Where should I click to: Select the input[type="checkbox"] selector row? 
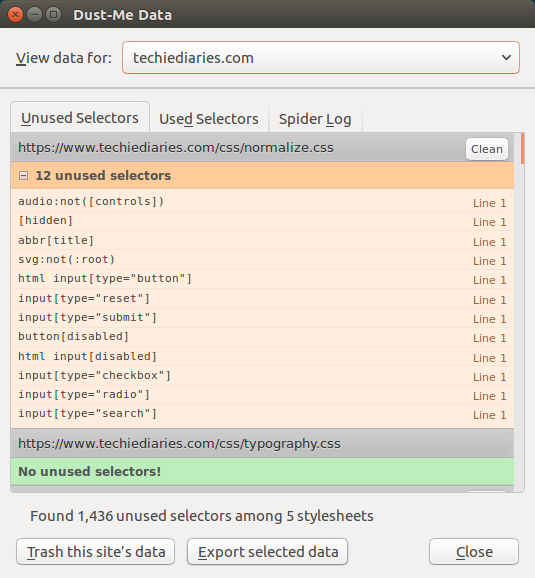tap(263, 375)
